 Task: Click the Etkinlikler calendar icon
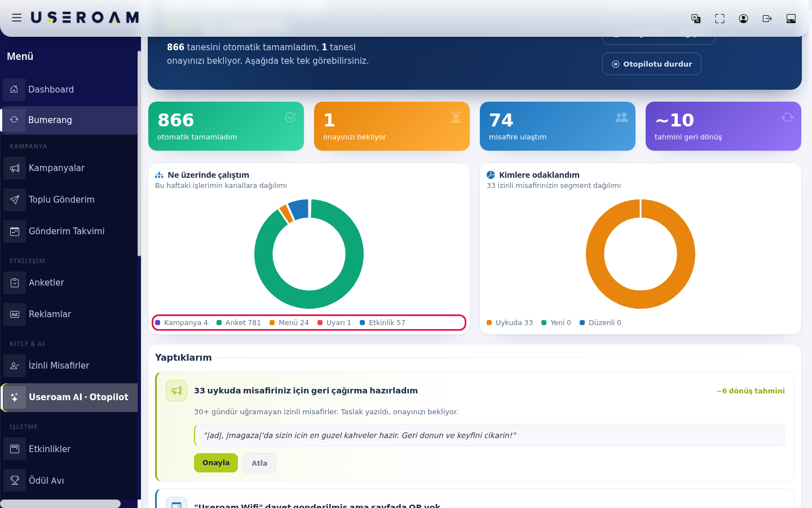point(15,449)
